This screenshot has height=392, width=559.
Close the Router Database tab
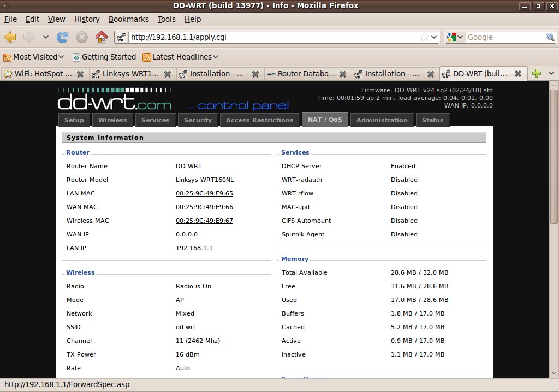pyautogui.click(x=343, y=74)
